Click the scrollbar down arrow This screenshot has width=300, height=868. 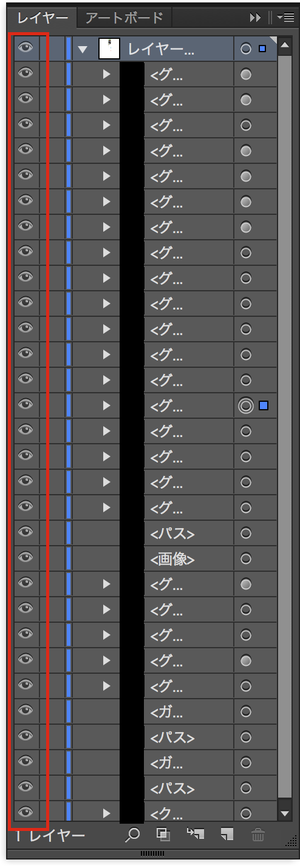tap(285, 813)
